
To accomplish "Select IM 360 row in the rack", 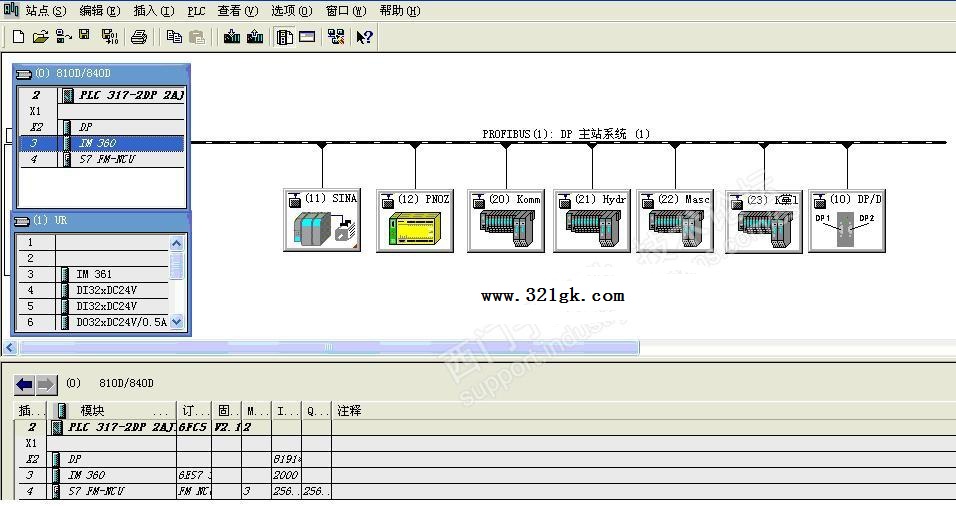I will click(102, 143).
